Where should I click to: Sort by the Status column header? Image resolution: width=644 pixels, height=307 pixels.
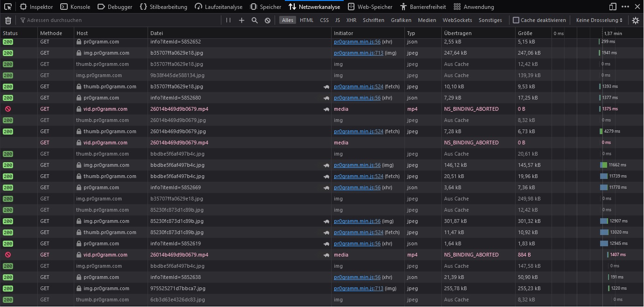(19, 33)
